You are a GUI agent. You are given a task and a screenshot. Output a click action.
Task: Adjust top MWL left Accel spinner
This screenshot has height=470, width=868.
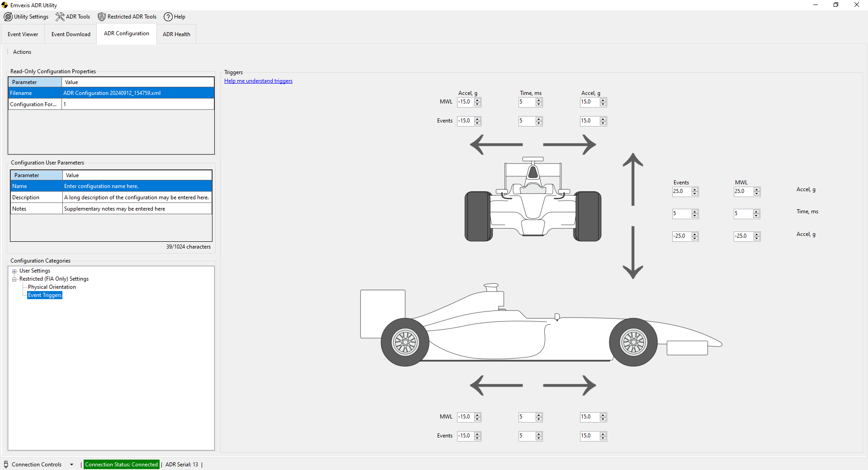(x=477, y=102)
